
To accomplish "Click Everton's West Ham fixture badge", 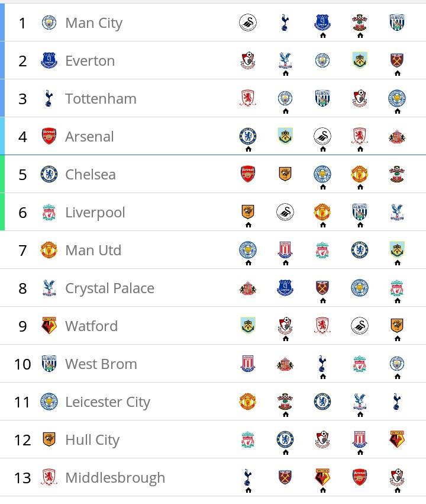I will pyautogui.click(x=397, y=60).
